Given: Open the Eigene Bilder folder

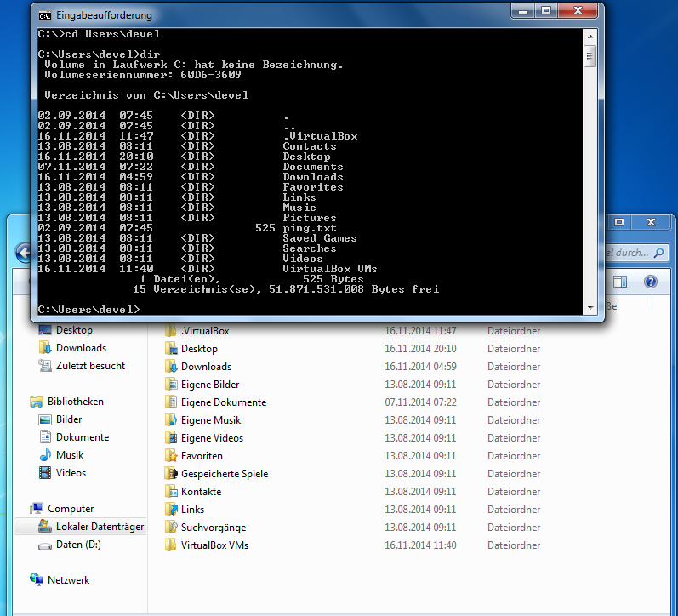Looking at the screenshot, I should point(209,385).
